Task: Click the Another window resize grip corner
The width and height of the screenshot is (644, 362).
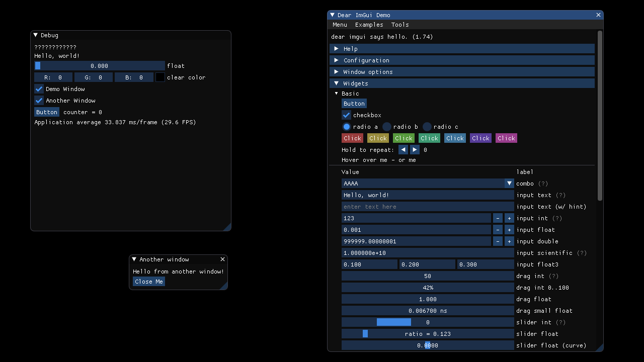Action: tap(223, 286)
